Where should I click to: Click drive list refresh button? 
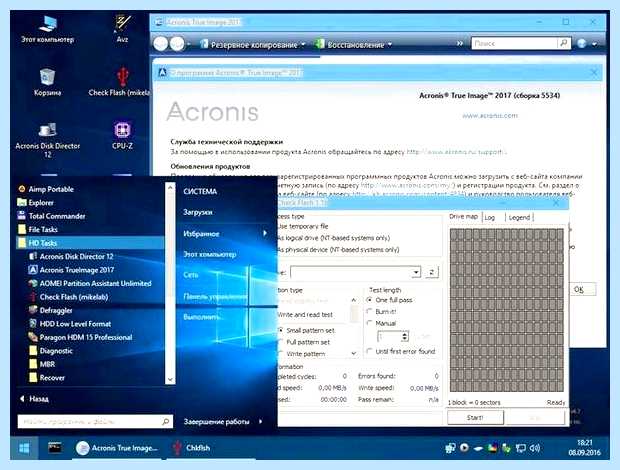432,272
